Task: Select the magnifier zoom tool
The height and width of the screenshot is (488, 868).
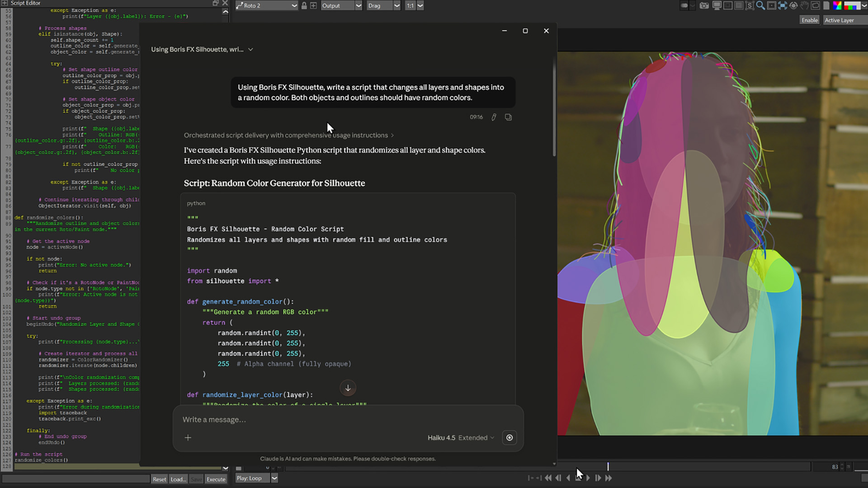Action: [760, 6]
